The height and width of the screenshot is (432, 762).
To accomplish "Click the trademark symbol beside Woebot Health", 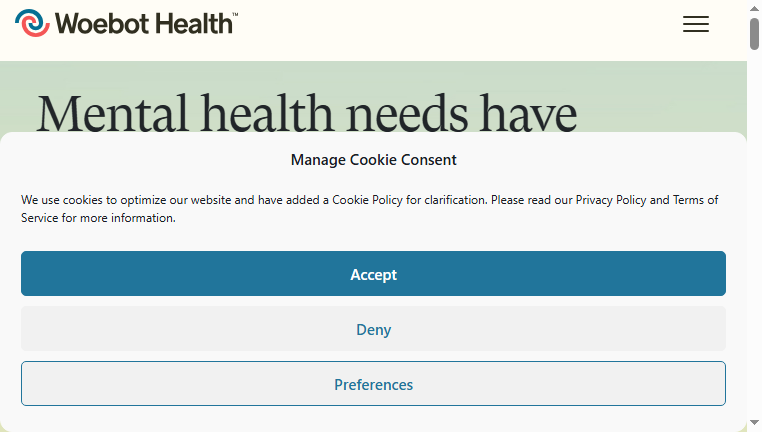I will (x=235, y=15).
